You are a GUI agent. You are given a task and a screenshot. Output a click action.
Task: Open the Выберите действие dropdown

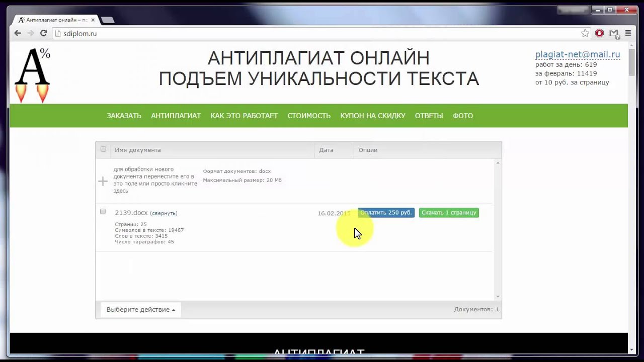click(141, 310)
